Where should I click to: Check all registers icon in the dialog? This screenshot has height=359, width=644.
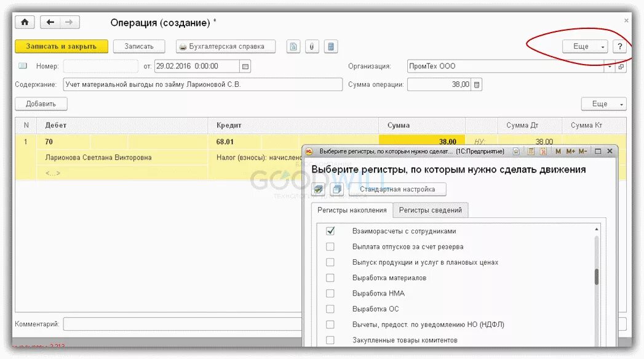pyautogui.click(x=318, y=189)
